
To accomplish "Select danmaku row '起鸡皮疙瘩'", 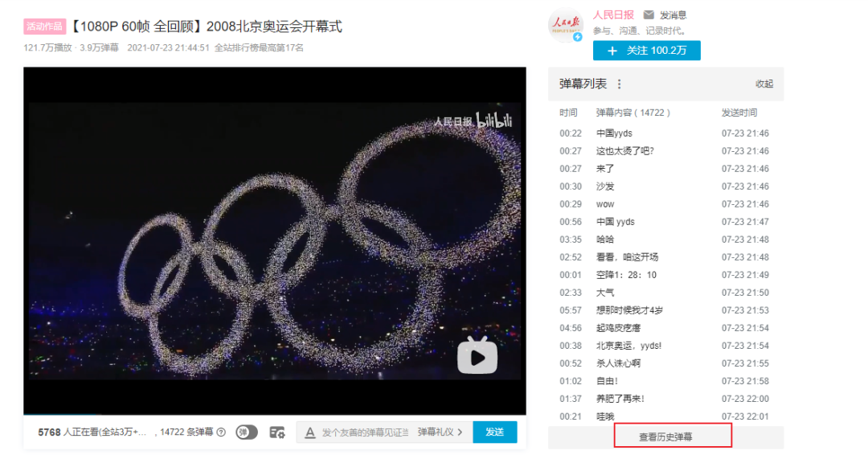I will (x=666, y=328).
